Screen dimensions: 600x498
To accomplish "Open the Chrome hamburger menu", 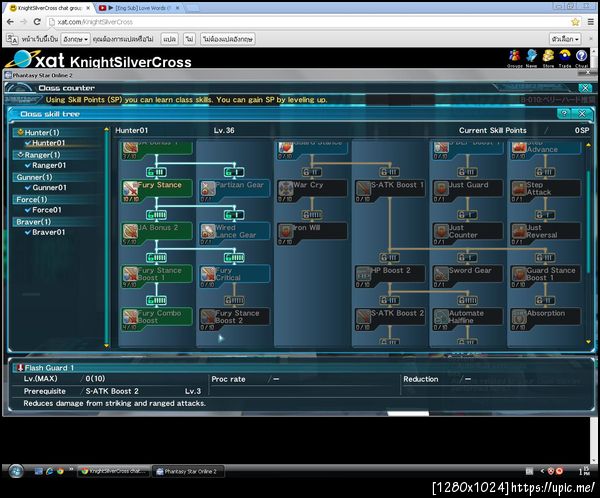I will (x=590, y=22).
